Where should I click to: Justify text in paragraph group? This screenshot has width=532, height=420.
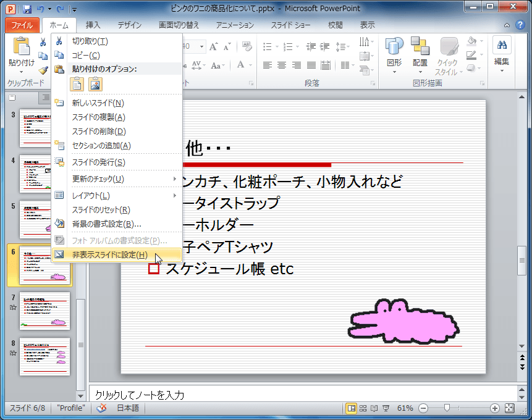coord(311,65)
